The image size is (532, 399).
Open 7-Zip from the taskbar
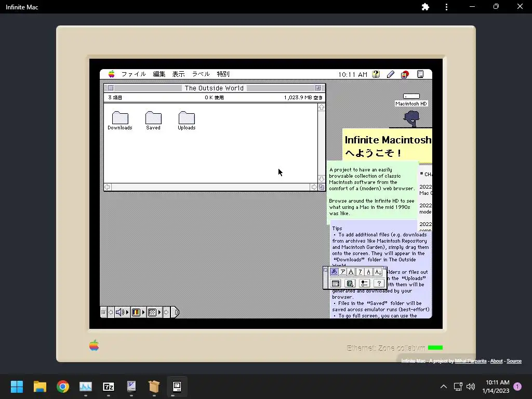[x=109, y=387]
